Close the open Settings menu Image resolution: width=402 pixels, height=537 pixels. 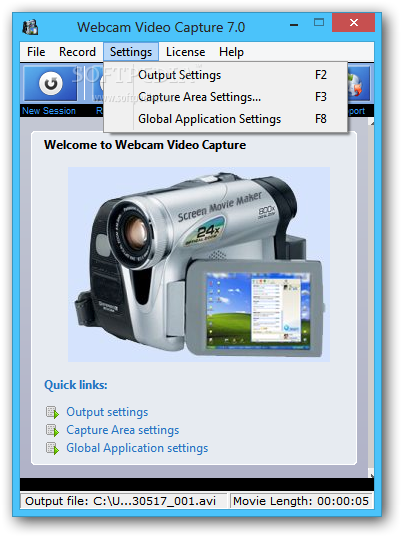pos(131,52)
